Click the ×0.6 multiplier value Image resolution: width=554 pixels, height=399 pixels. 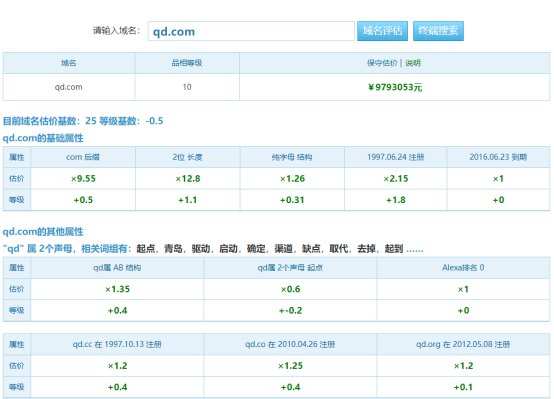point(290,289)
